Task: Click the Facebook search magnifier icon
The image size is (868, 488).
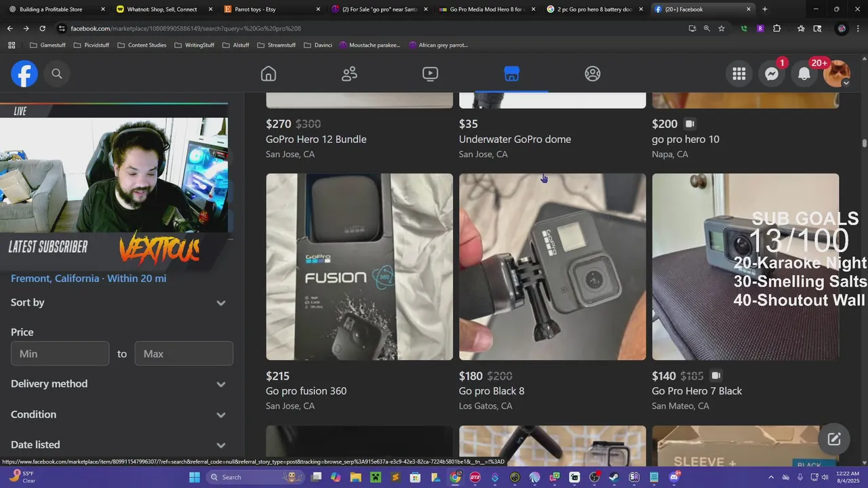Action: pos(57,74)
